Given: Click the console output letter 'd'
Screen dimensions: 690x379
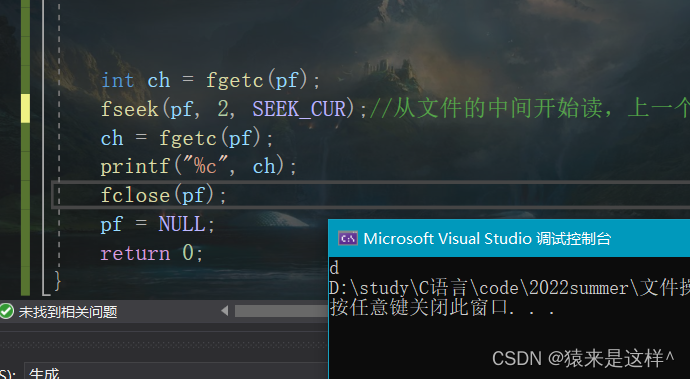Looking at the screenshot, I should click(334, 268).
